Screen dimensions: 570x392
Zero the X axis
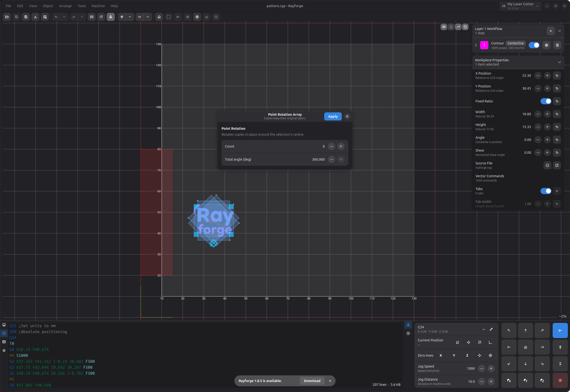[x=441, y=355]
